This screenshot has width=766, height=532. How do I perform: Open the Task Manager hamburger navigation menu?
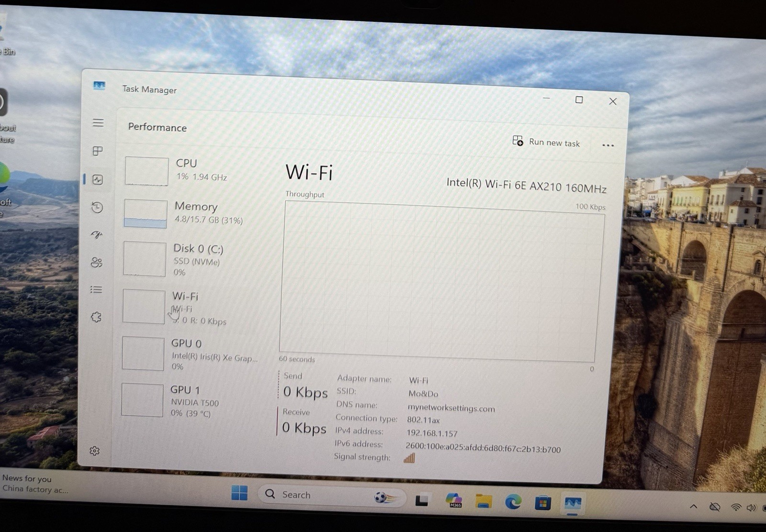98,122
